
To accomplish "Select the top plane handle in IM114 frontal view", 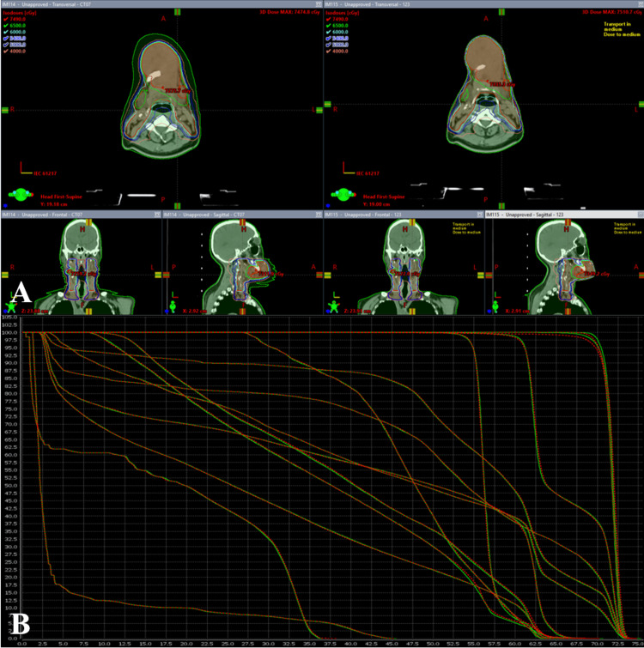I will [88, 222].
